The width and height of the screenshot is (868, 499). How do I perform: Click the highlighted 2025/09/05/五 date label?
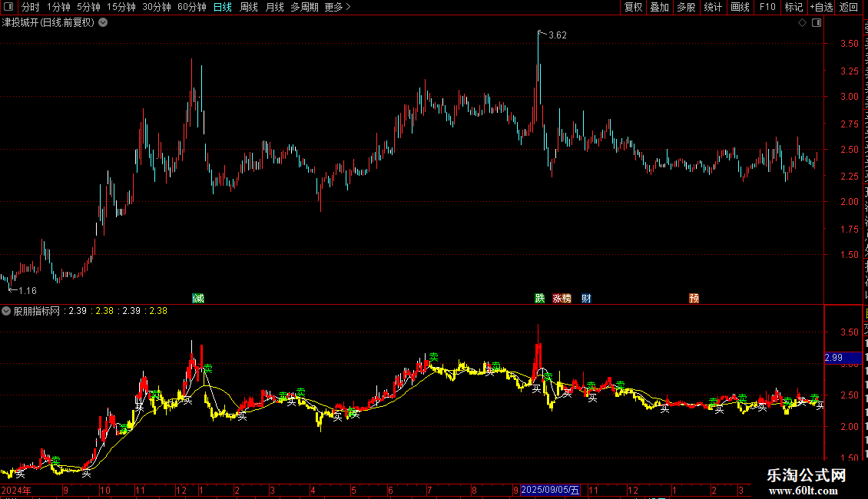pyautogui.click(x=550, y=490)
